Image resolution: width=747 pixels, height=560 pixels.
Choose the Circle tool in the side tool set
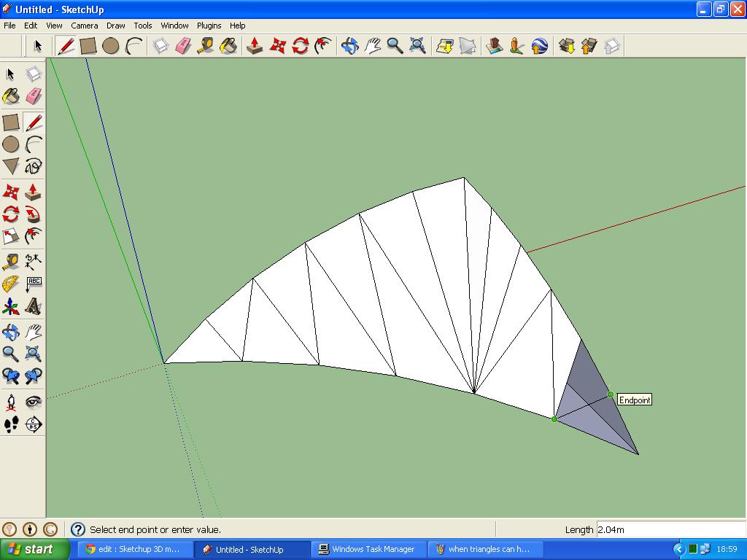click(x=11, y=144)
